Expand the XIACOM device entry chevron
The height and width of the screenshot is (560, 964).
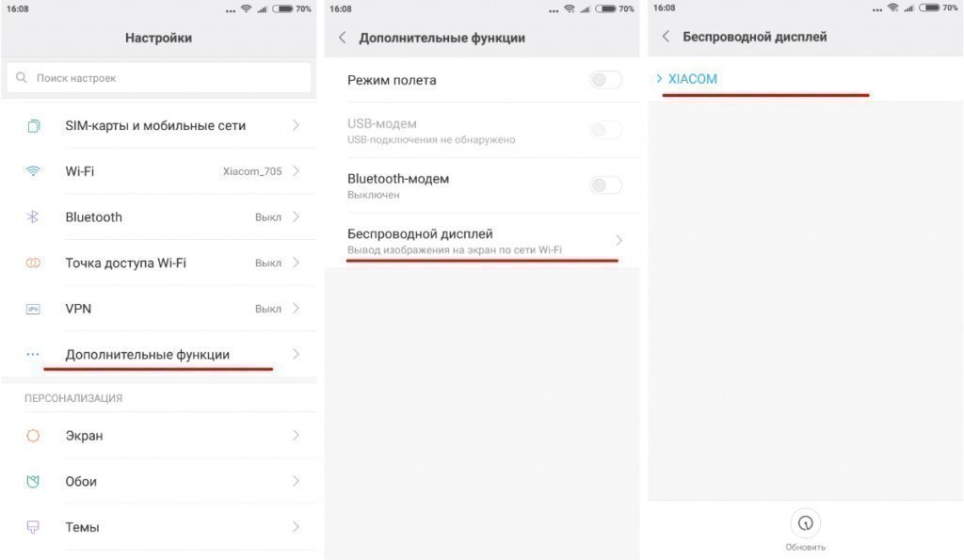click(x=659, y=79)
